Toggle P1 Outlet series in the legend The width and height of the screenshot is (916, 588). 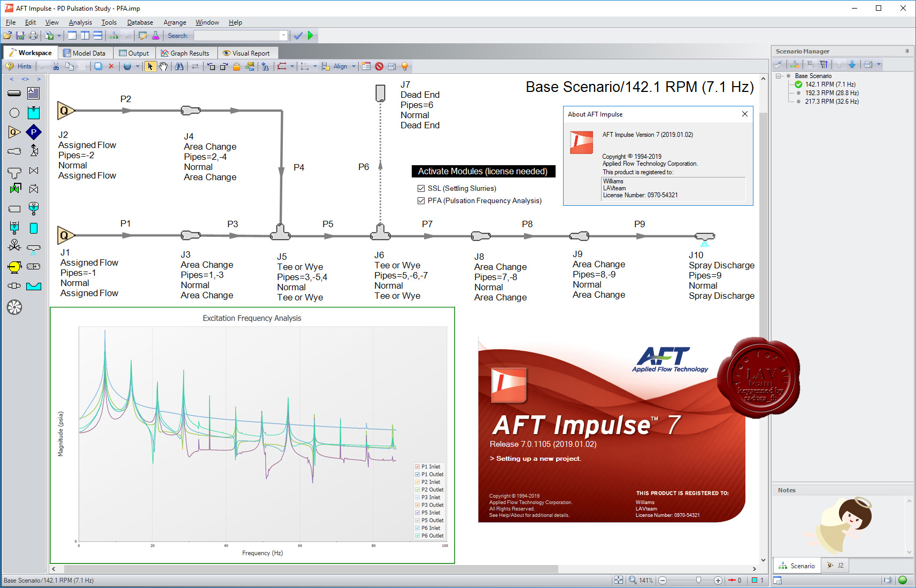[x=418, y=474]
